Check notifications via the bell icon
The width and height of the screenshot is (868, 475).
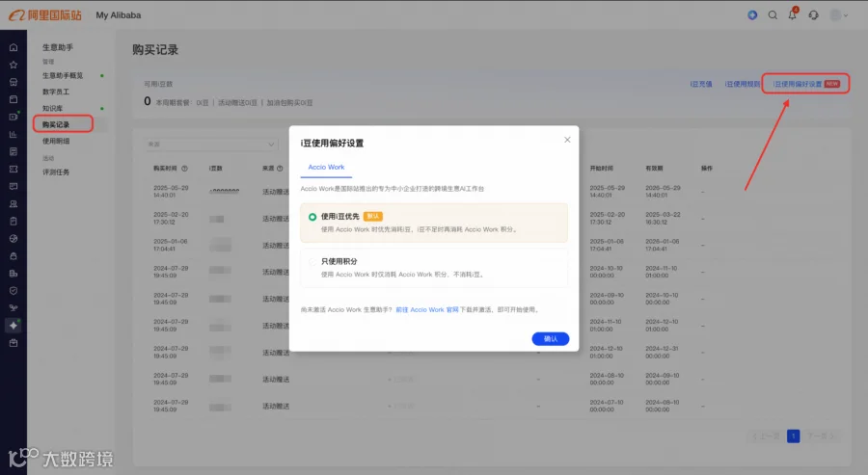pyautogui.click(x=793, y=14)
